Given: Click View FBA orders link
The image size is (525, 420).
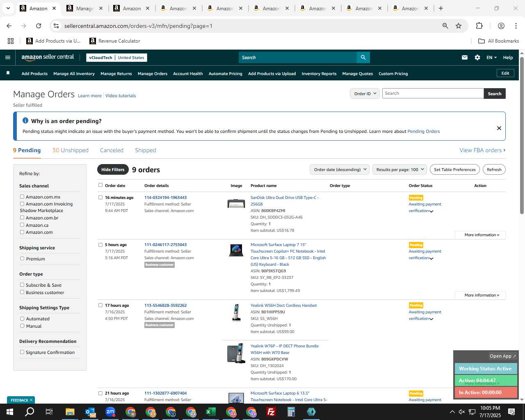Looking at the screenshot, I should coord(482,150).
